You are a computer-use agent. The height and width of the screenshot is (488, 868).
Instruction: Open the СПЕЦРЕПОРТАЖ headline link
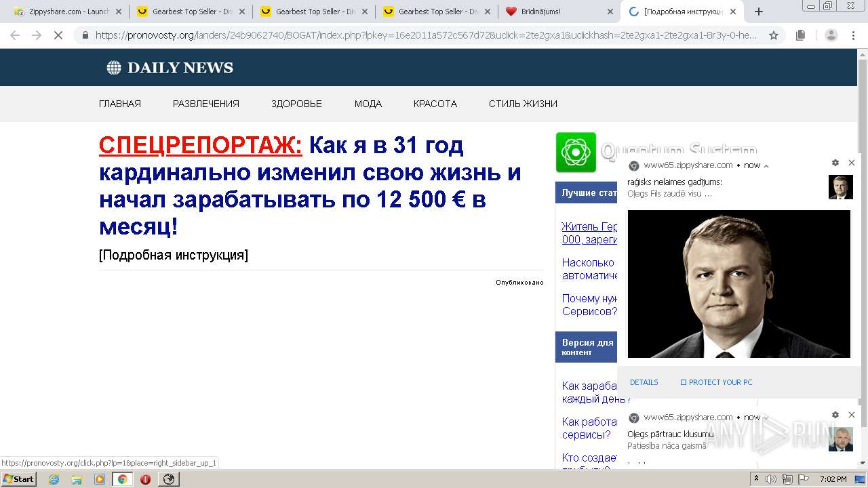tap(201, 145)
